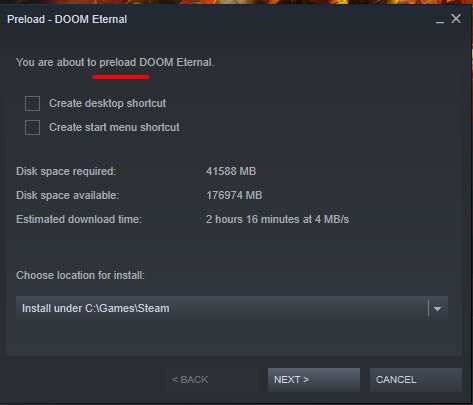This screenshot has width=473, height=405.
Task: Select the 41588 MB required space value
Action: [231, 171]
